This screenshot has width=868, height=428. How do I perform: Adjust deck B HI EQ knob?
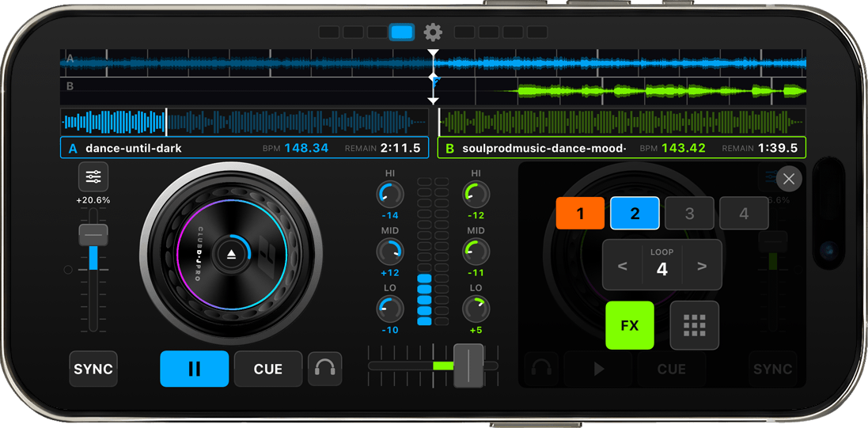pyautogui.click(x=476, y=195)
